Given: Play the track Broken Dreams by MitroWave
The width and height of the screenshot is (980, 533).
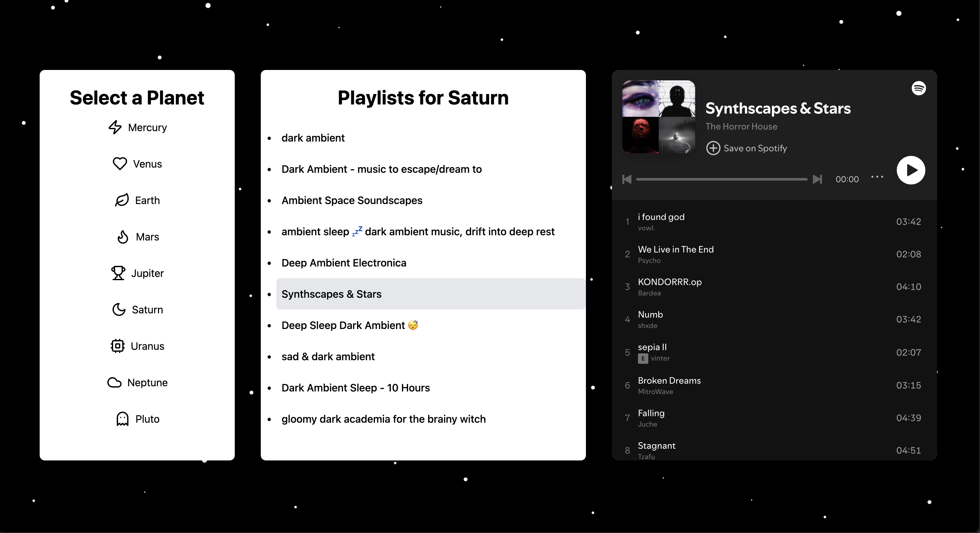Looking at the screenshot, I should 669,381.
